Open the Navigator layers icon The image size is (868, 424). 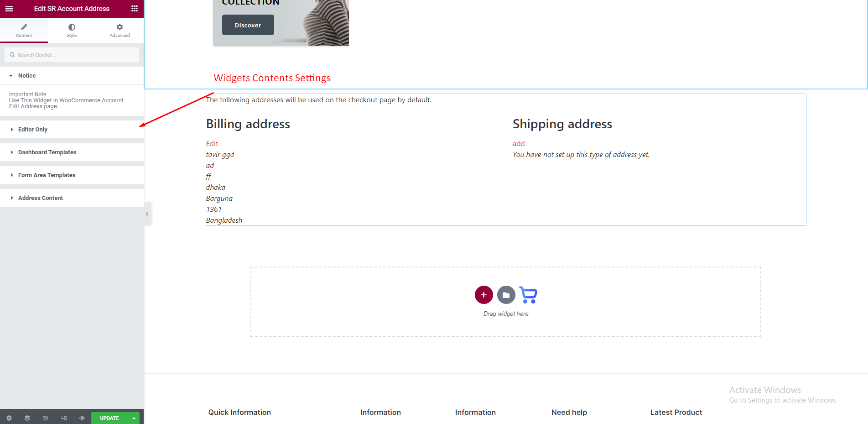(27, 418)
